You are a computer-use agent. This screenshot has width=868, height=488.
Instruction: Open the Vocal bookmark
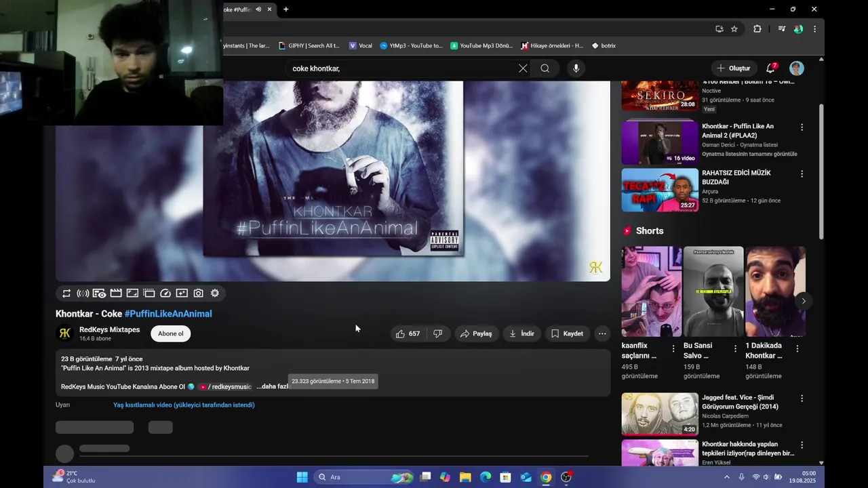[x=361, y=45]
